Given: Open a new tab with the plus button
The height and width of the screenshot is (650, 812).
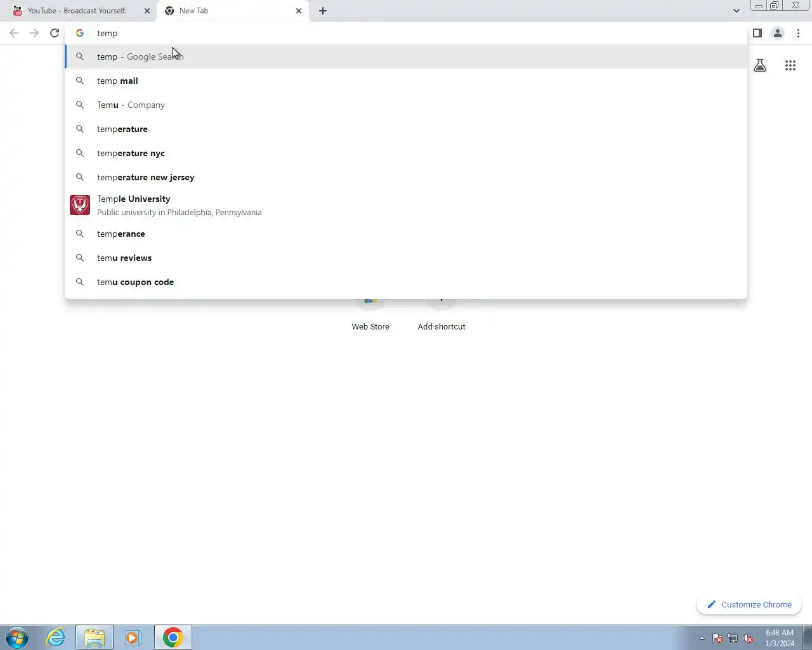Looking at the screenshot, I should tap(323, 11).
